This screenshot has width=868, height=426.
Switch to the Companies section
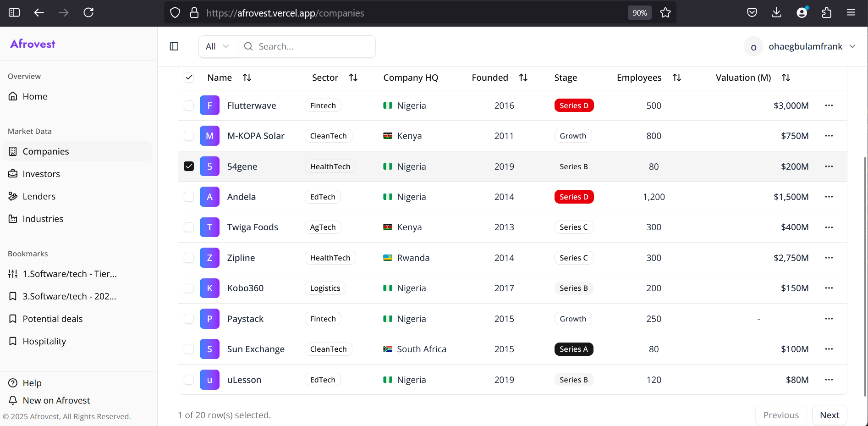[45, 151]
